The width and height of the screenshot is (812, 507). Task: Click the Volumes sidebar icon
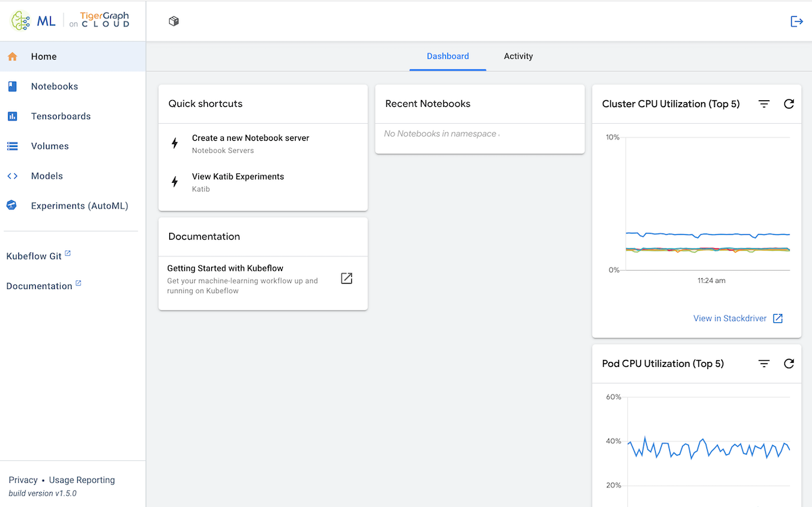click(x=13, y=146)
